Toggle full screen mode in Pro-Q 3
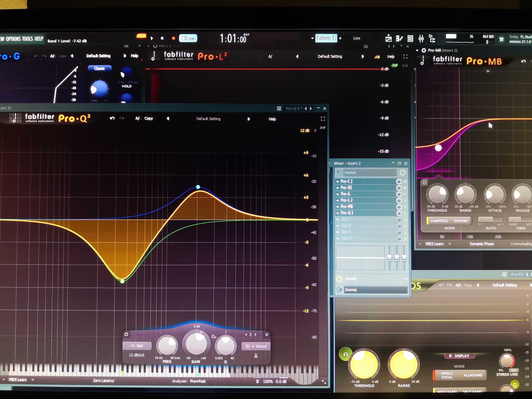Viewport: 532px width, 399px height. click(x=323, y=119)
